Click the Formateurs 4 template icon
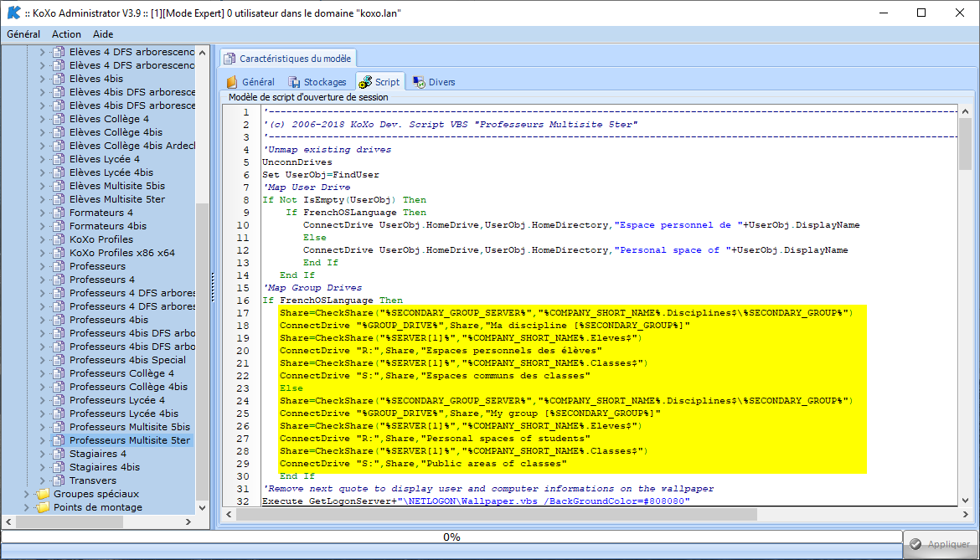This screenshot has width=980, height=560. click(59, 213)
